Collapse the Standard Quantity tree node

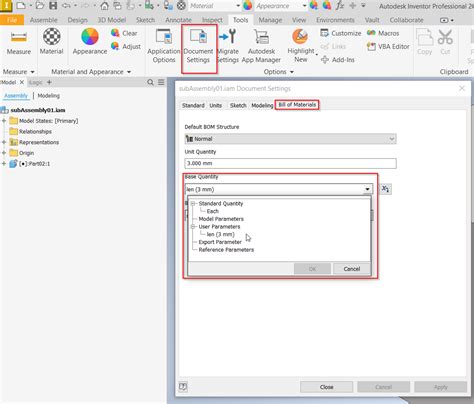(x=193, y=203)
